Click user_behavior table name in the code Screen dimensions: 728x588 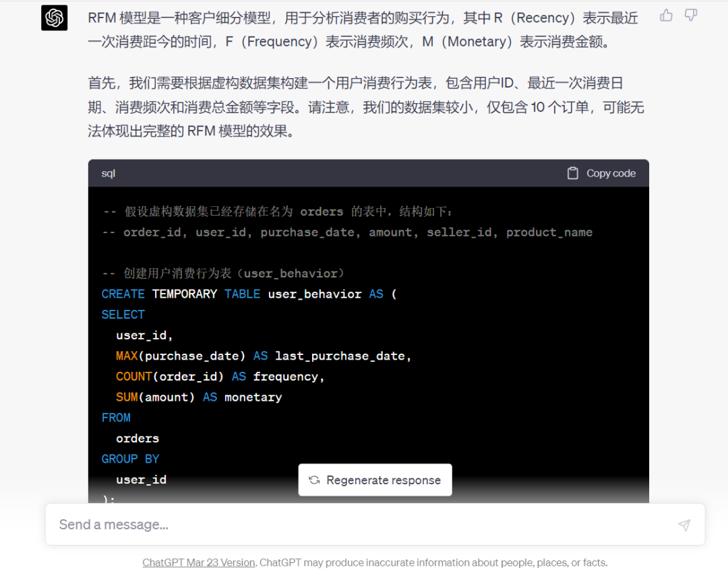tap(315, 294)
